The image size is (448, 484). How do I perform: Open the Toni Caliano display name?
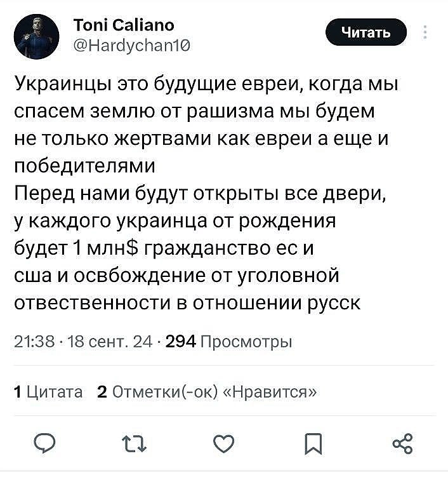pos(124,24)
